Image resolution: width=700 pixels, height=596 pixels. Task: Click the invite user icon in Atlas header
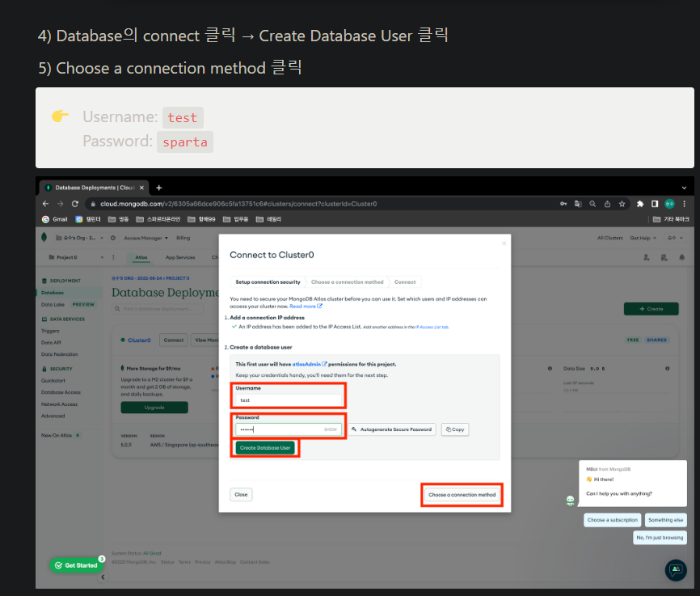click(647, 257)
